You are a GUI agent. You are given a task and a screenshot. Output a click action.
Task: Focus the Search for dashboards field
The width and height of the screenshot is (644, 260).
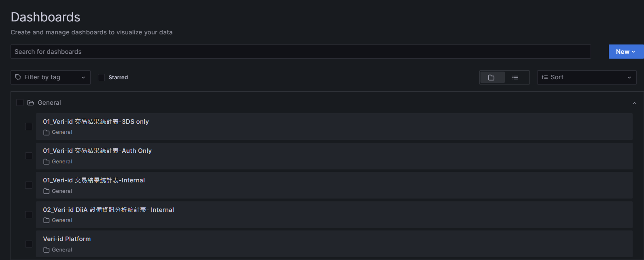coord(300,52)
